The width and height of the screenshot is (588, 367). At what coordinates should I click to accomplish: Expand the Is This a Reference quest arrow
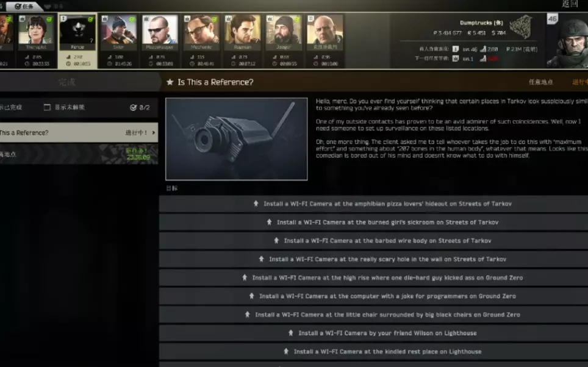tap(153, 133)
